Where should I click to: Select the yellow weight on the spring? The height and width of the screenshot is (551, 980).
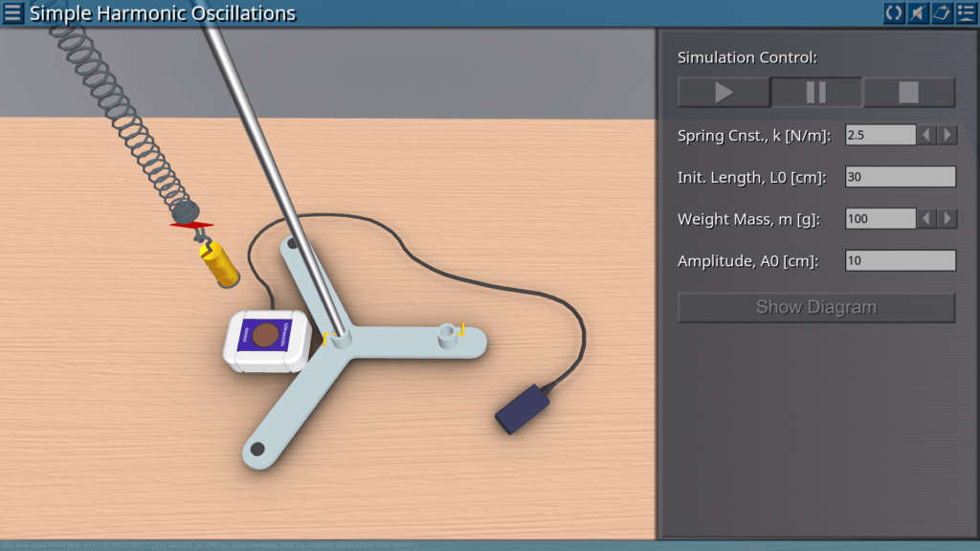219,264
